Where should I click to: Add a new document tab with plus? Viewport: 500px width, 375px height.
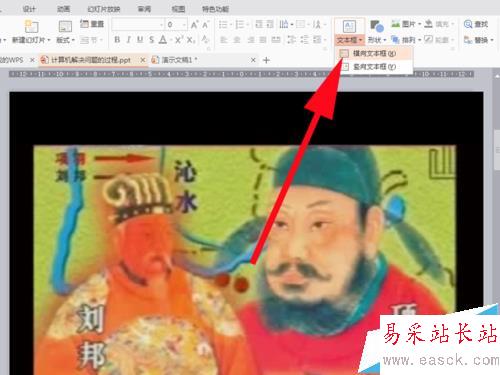click(266, 60)
